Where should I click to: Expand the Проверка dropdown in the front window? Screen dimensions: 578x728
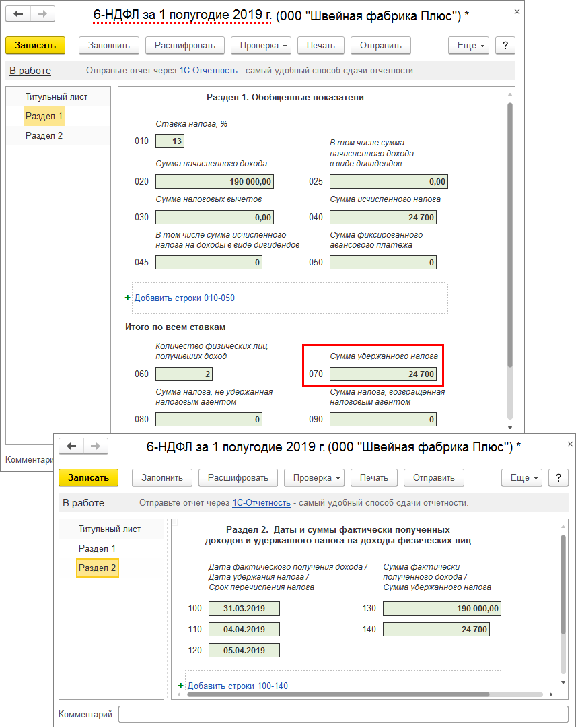(314, 477)
